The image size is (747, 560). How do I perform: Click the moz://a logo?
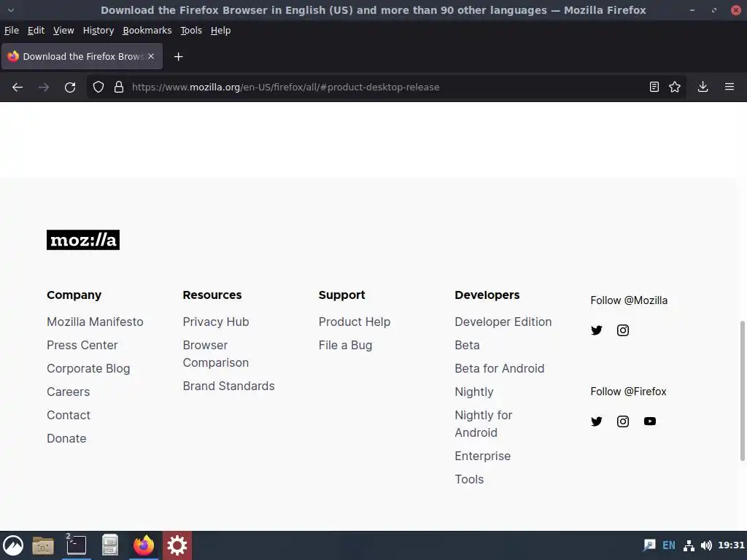pyautogui.click(x=83, y=239)
